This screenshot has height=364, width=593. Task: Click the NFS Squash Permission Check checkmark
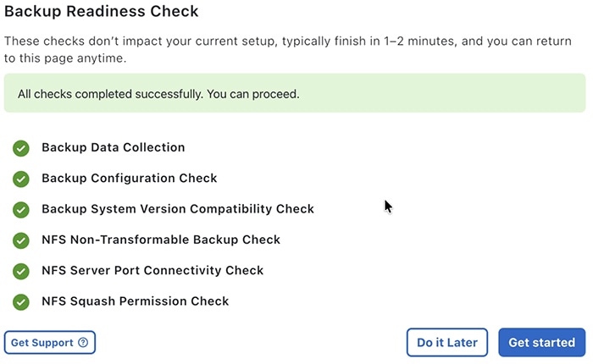pos(21,301)
